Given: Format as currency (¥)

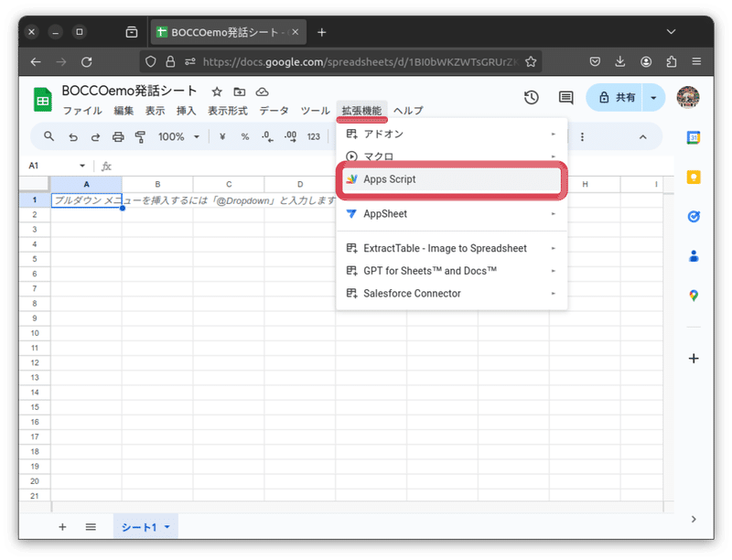Looking at the screenshot, I should coord(222,136).
